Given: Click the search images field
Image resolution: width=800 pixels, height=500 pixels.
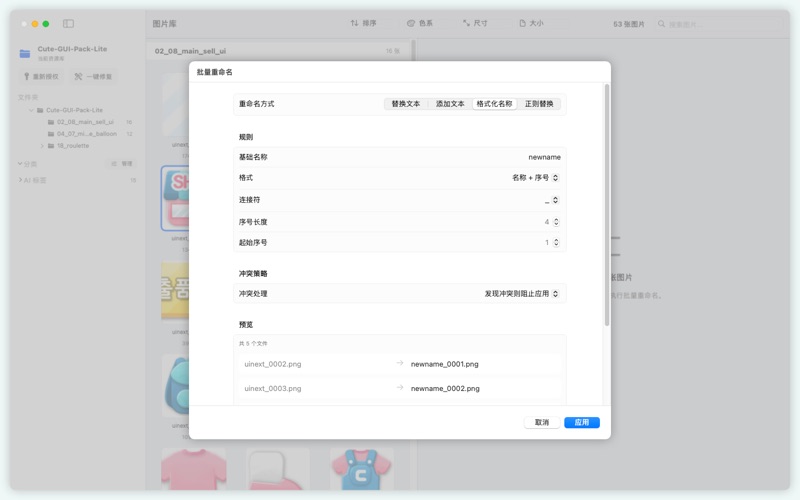Looking at the screenshot, I should (718, 24).
